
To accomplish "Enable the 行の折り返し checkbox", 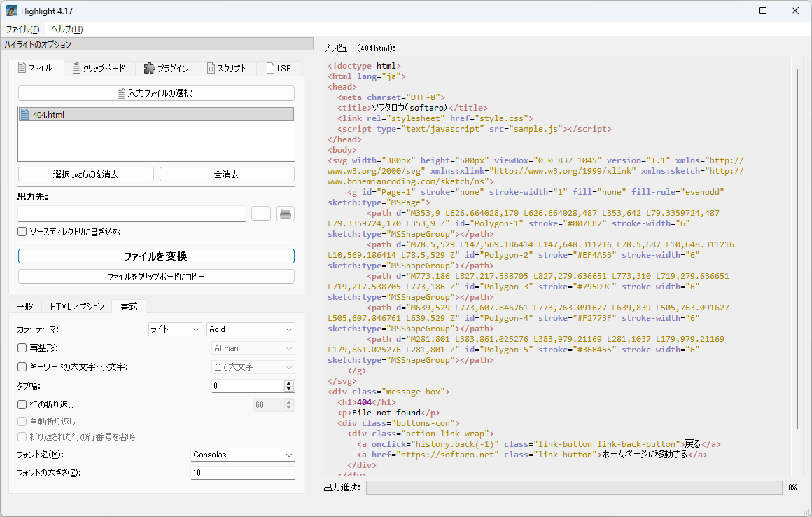I will (22, 405).
